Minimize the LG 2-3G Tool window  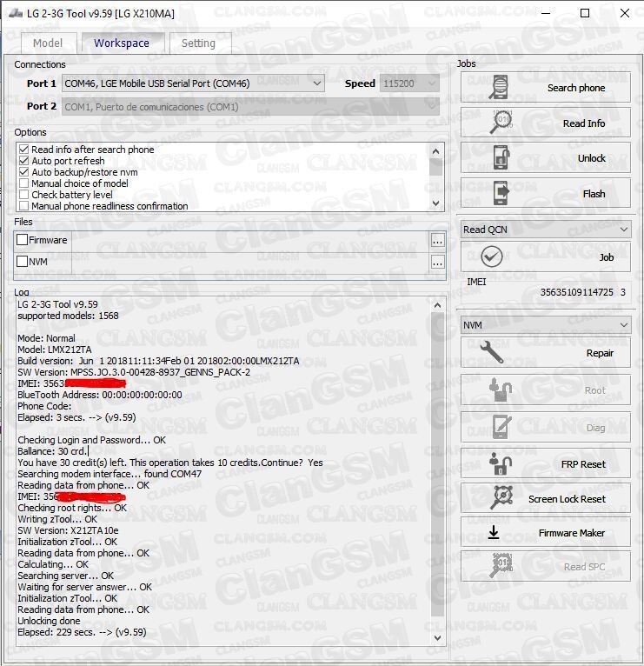(546, 13)
